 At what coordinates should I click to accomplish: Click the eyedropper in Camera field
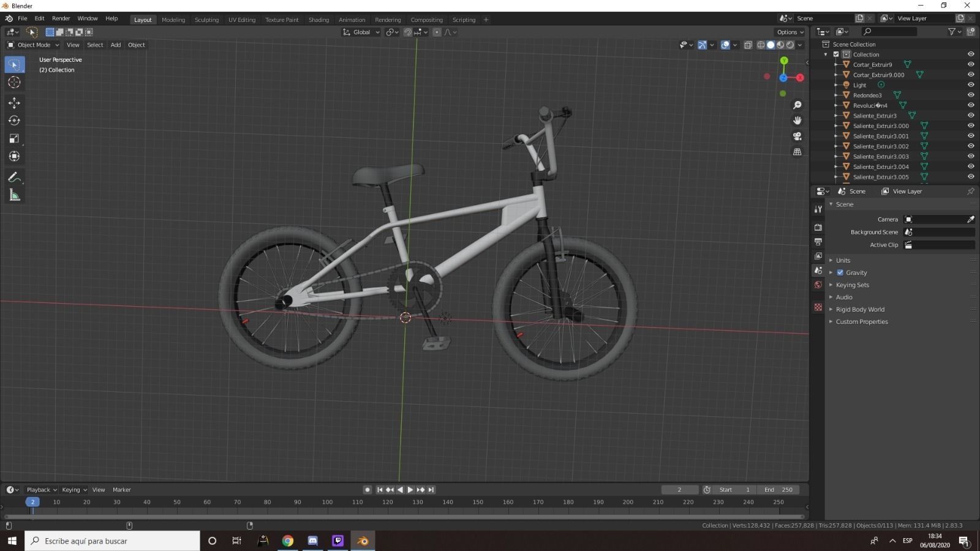(971, 219)
